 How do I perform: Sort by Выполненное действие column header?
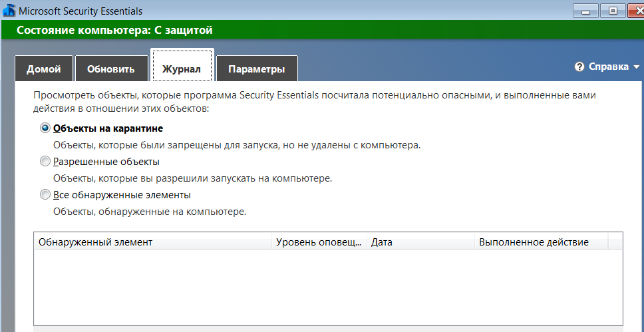[542, 242]
